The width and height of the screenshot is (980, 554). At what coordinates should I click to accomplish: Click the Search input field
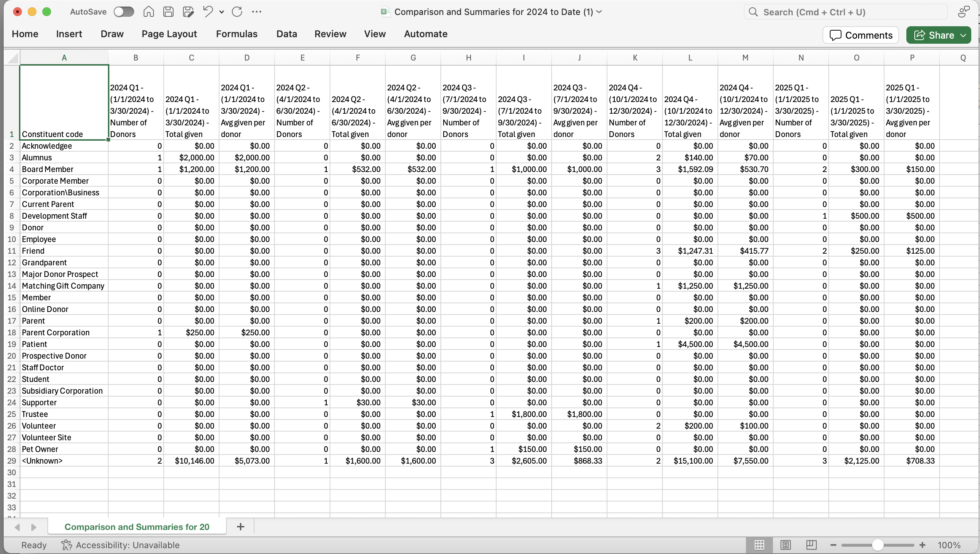[845, 12]
